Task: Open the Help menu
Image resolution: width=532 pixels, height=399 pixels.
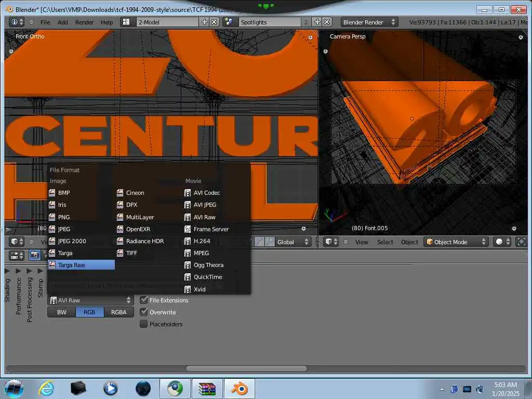Action: (107, 22)
